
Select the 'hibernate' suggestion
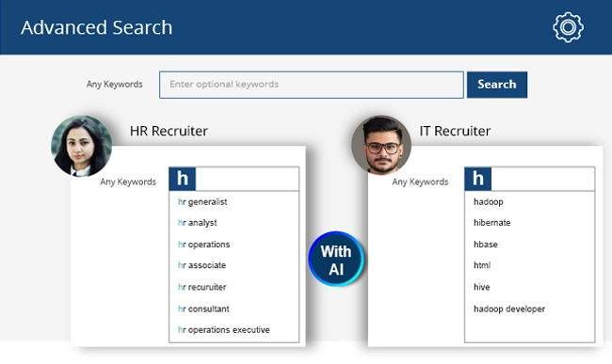(x=491, y=223)
